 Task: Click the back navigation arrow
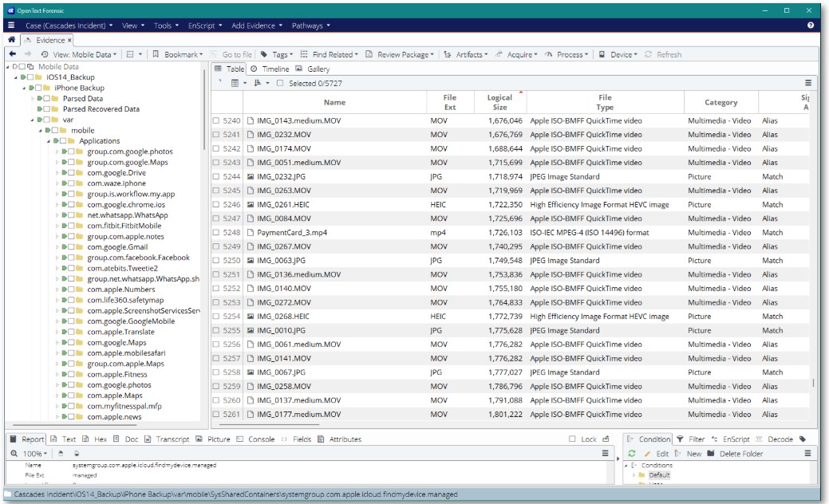coord(13,54)
